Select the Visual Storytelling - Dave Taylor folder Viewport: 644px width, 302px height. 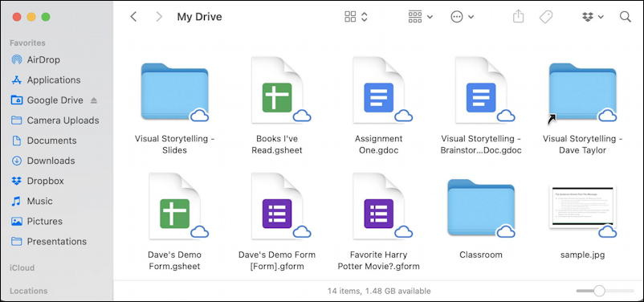point(582,92)
